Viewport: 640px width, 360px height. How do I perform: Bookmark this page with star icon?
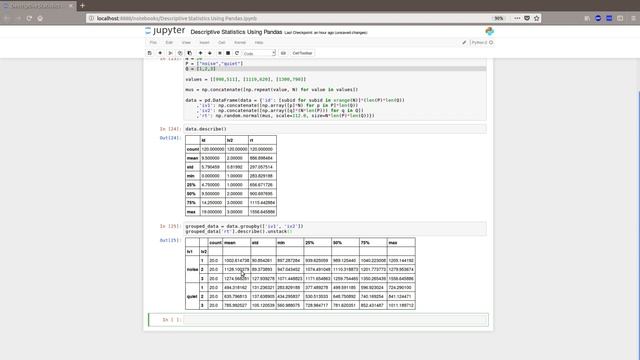pyautogui.click(x=536, y=18)
